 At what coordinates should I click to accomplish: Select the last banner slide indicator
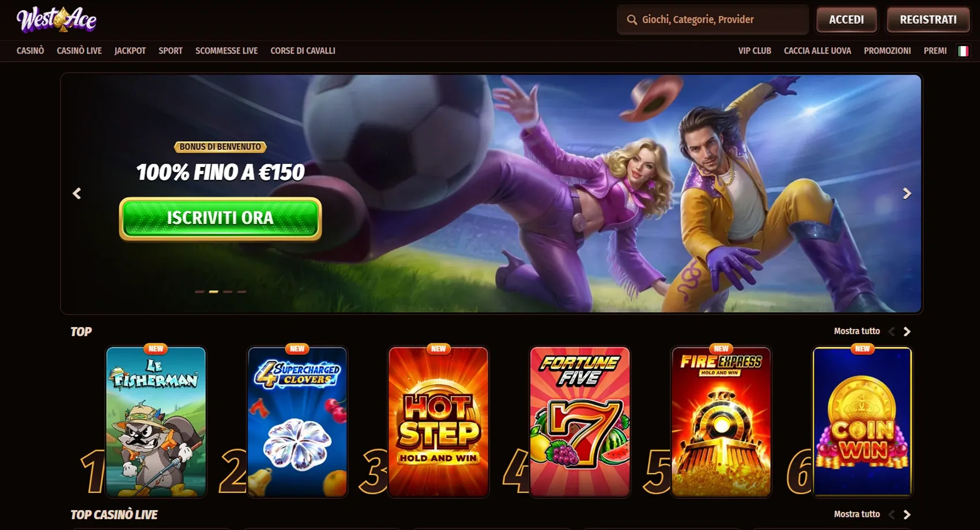[242, 291]
